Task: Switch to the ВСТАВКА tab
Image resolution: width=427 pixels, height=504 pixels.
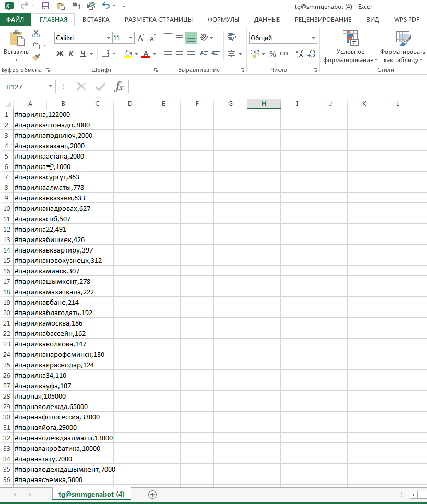Action: pyautogui.click(x=96, y=20)
